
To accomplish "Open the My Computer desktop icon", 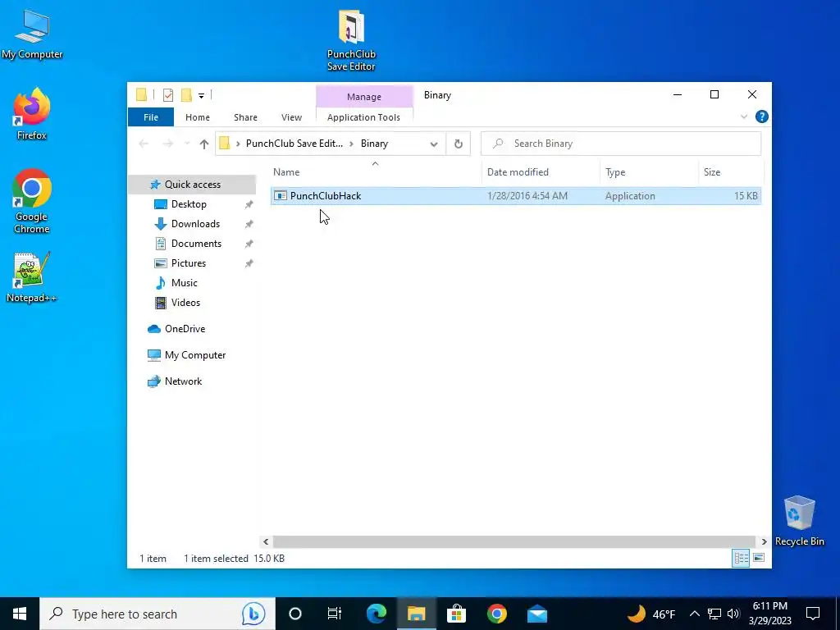I will 32,34.
